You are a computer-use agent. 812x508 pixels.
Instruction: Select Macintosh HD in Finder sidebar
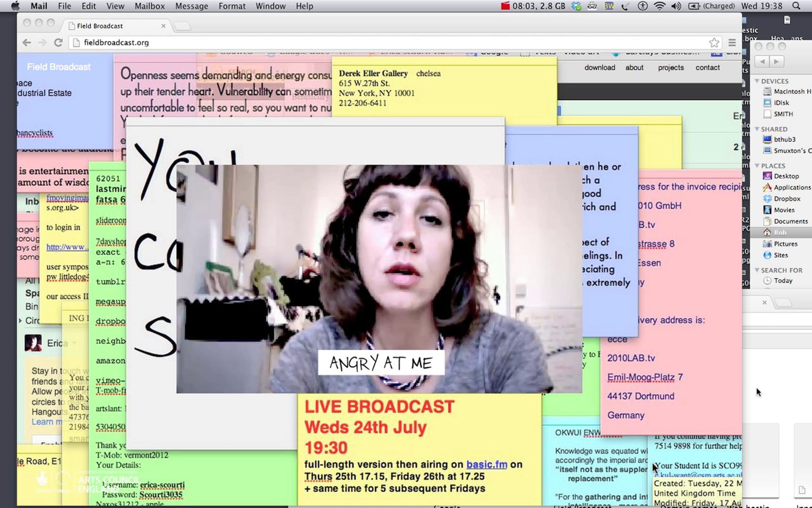pos(787,91)
